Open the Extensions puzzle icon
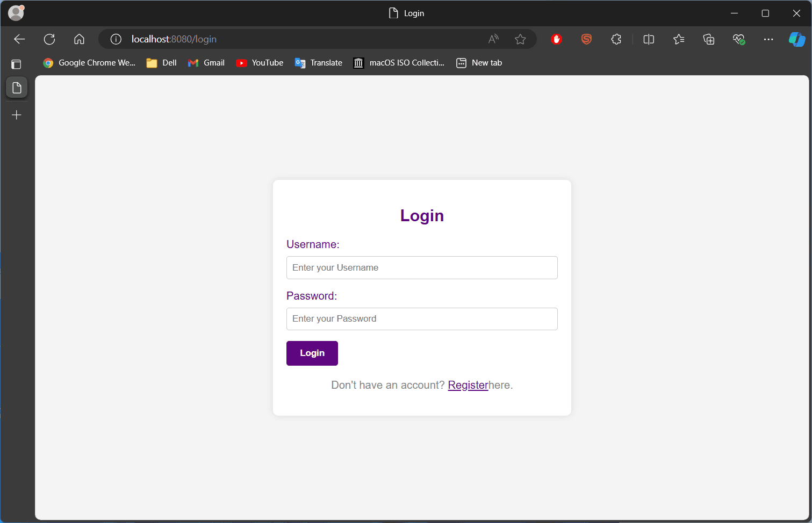Screen dimensions: 812x523 [x=616, y=39]
